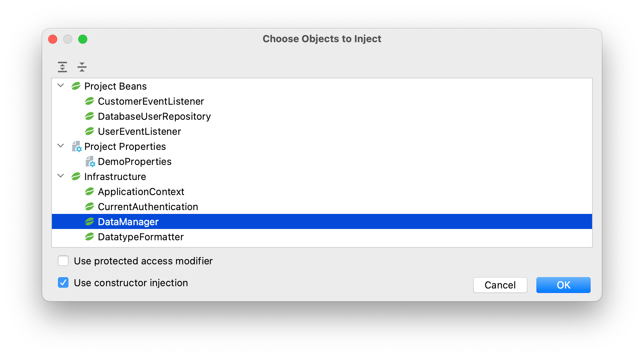Click the Project Beans leaf icon

click(76, 86)
